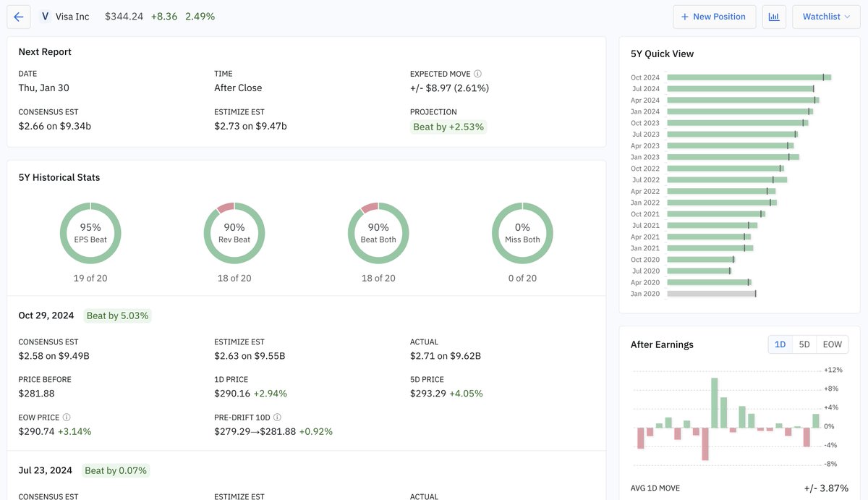Click the Beat by 5.03% badge
868x500 pixels.
tap(116, 315)
